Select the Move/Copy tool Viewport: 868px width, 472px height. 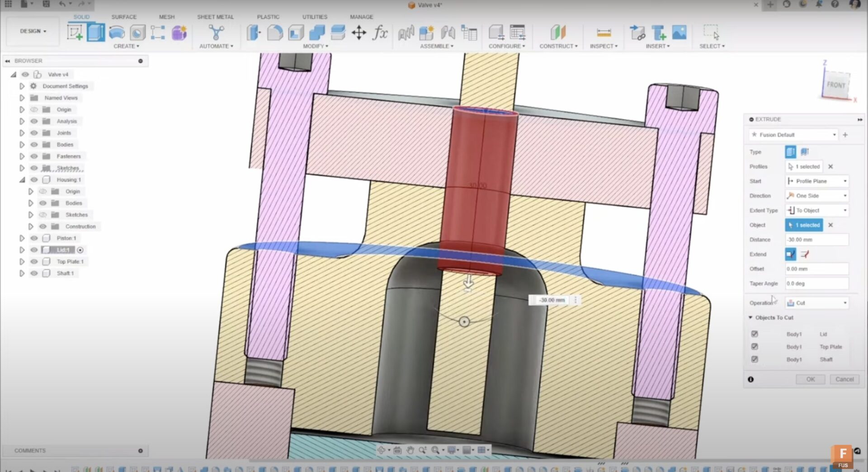click(359, 32)
